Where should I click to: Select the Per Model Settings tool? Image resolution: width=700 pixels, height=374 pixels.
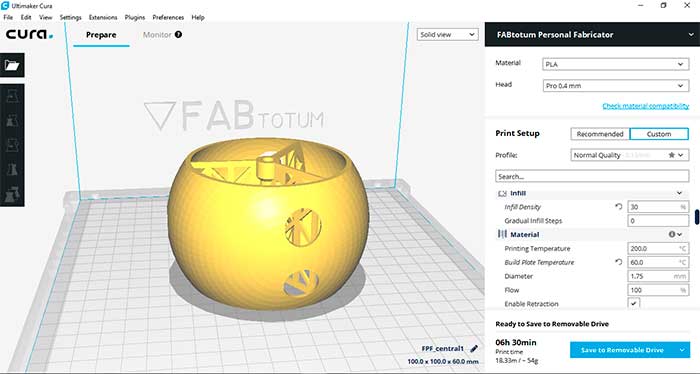[x=12, y=194]
